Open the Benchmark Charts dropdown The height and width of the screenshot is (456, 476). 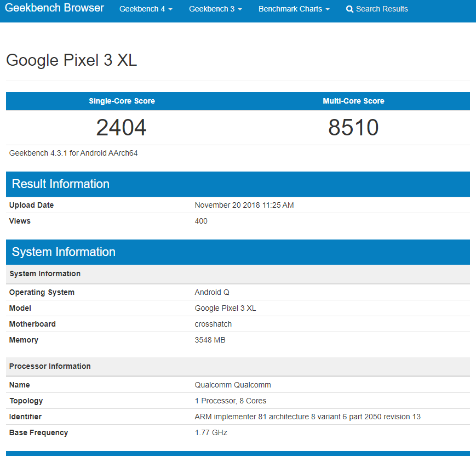(294, 9)
